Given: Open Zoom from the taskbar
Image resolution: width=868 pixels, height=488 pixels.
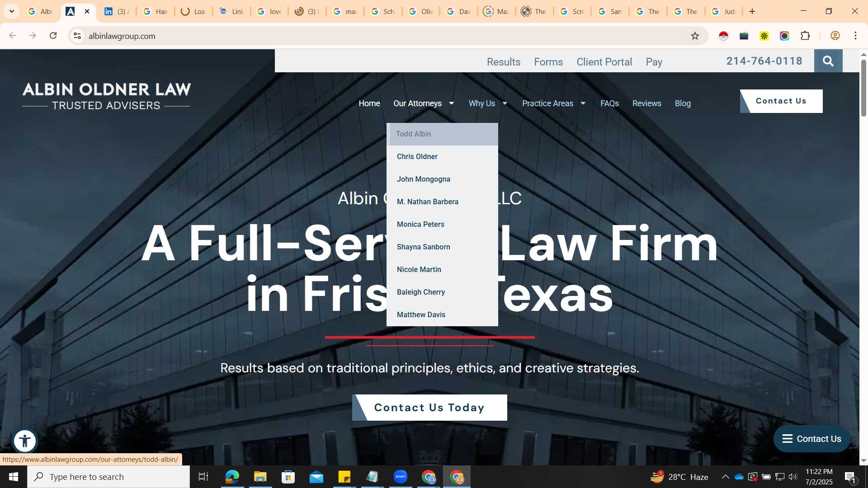Looking at the screenshot, I should pyautogui.click(x=401, y=477).
